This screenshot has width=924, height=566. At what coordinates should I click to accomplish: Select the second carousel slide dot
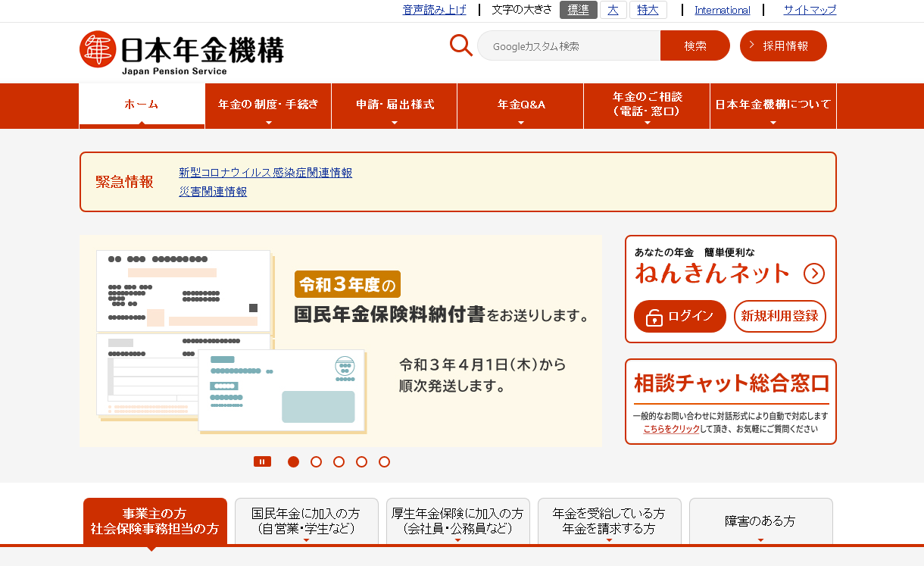point(317,461)
